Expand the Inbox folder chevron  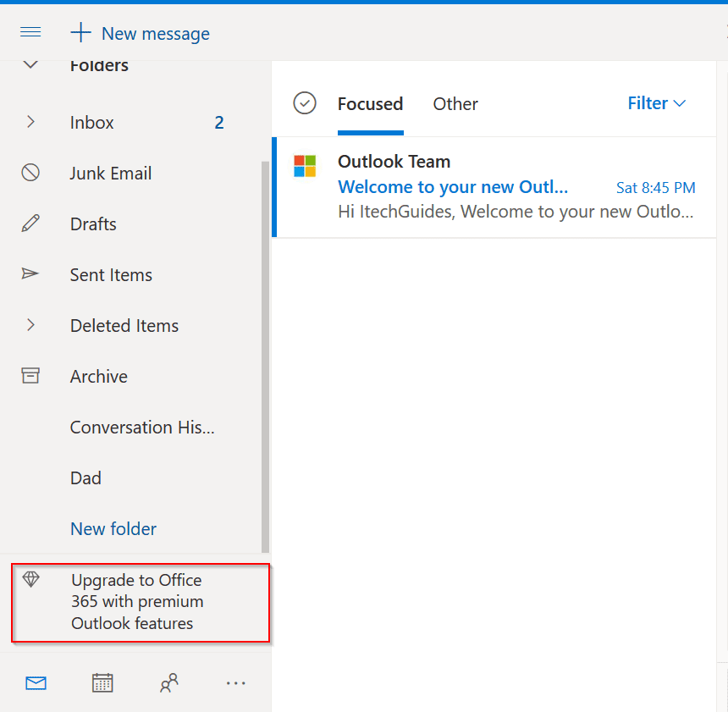pyautogui.click(x=30, y=122)
